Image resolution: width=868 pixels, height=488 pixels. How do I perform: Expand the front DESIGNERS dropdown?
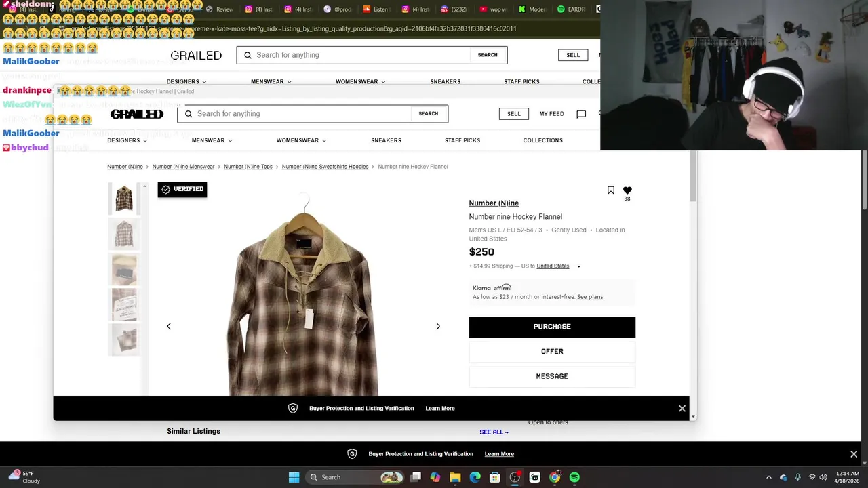(127, 140)
